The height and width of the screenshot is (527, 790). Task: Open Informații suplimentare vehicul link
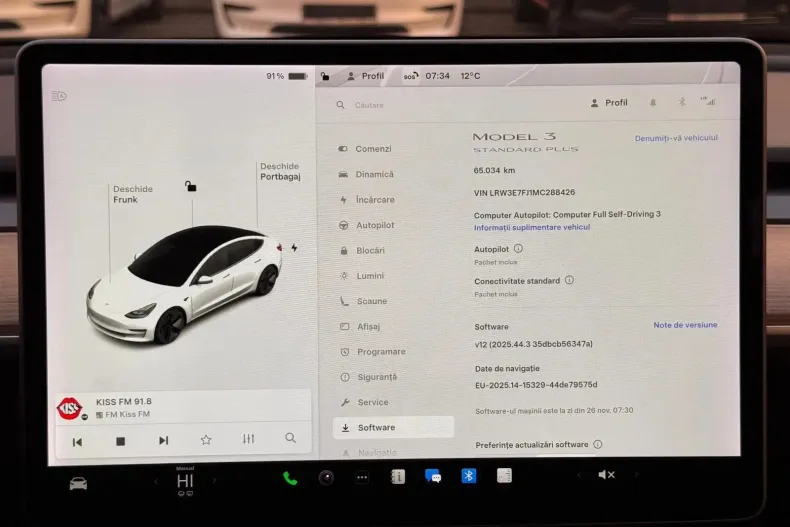click(532, 227)
